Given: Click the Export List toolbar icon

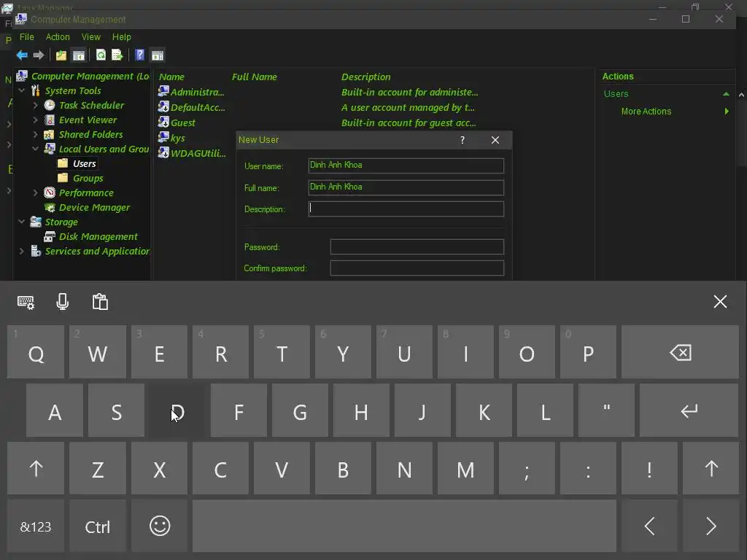Looking at the screenshot, I should pyautogui.click(x=117, y=55).
